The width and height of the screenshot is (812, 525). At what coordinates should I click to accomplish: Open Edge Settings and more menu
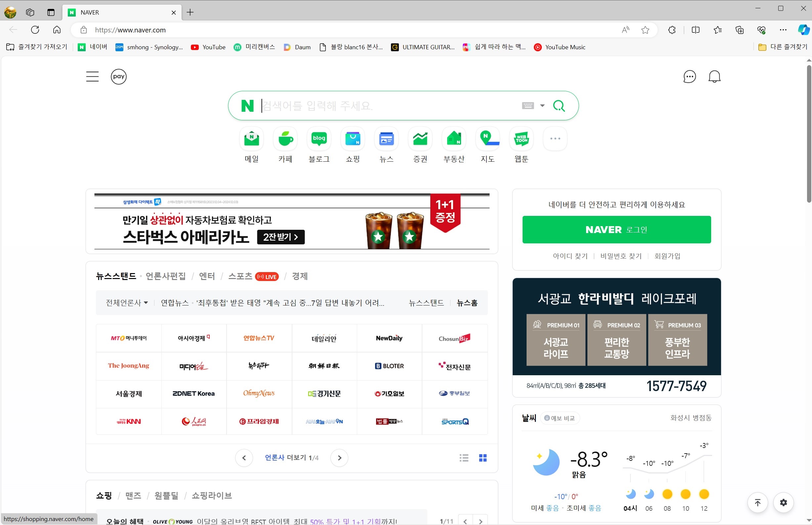tap(783, 30)
